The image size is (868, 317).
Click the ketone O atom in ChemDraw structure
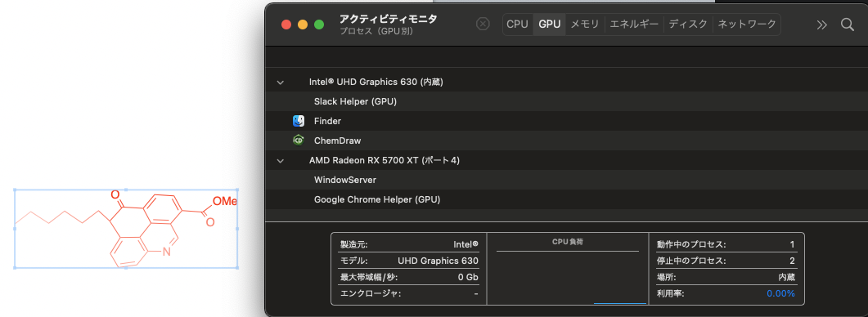(115, 194)
